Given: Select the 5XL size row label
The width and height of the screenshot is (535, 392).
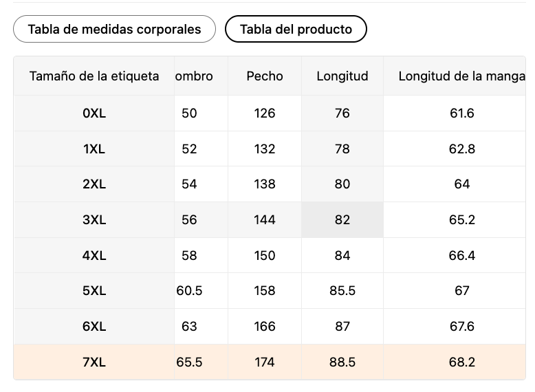Looking at the screenshot, I should (x=94, y=291).
